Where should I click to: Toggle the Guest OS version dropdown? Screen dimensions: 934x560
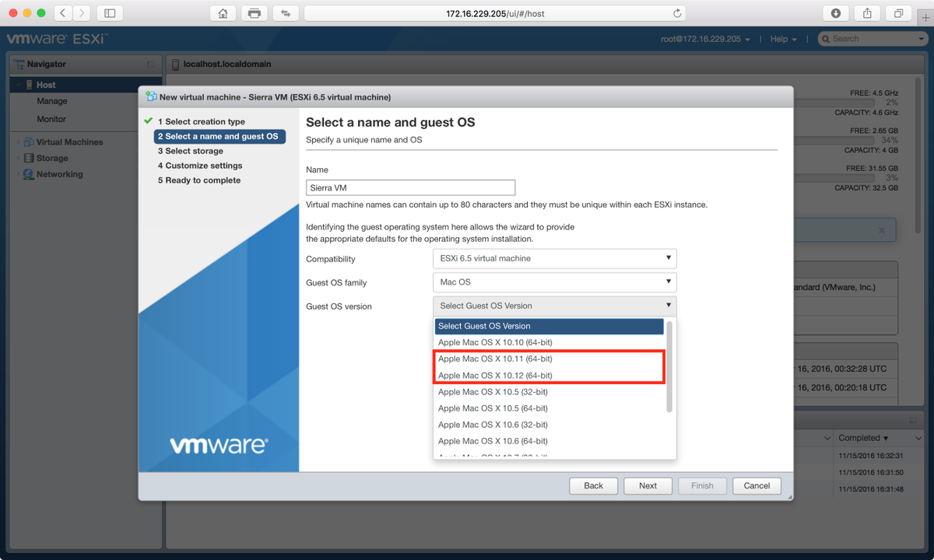point(554,306)
